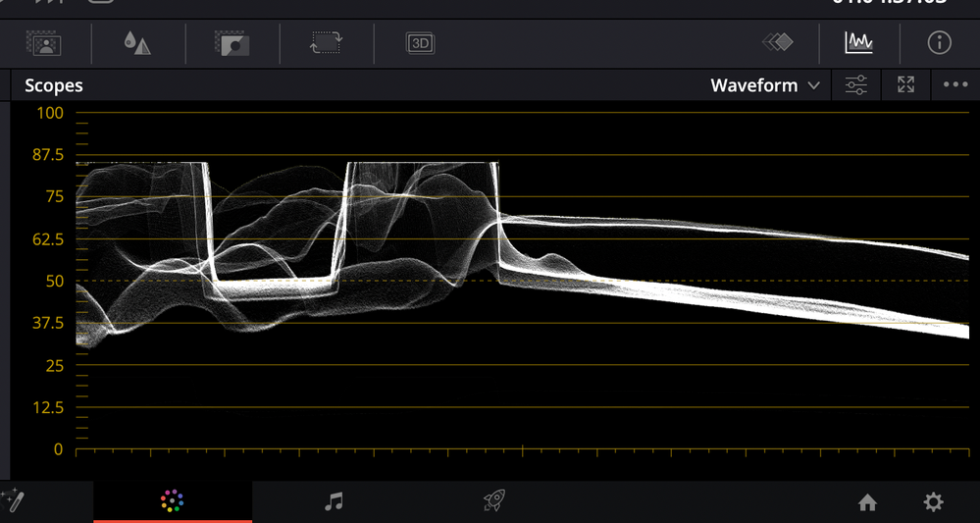Click the dropdown chevron beside Waveform
This screenshot has height=523, width=980.
(813, 85)
